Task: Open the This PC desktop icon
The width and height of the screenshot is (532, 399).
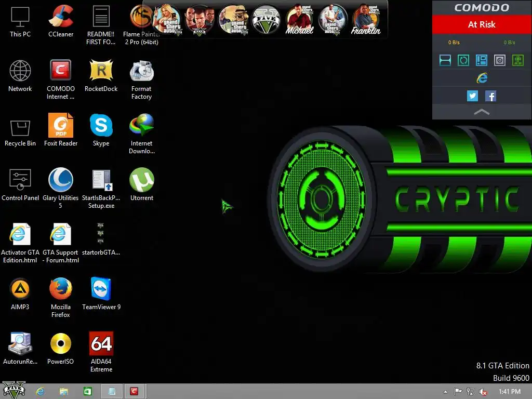Action: [x=20, y=21]
